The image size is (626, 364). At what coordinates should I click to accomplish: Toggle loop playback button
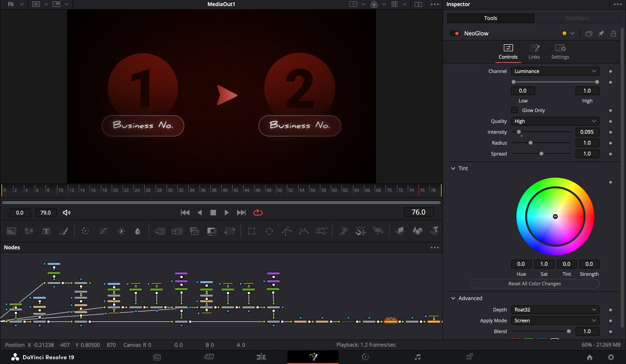(258, 212)
